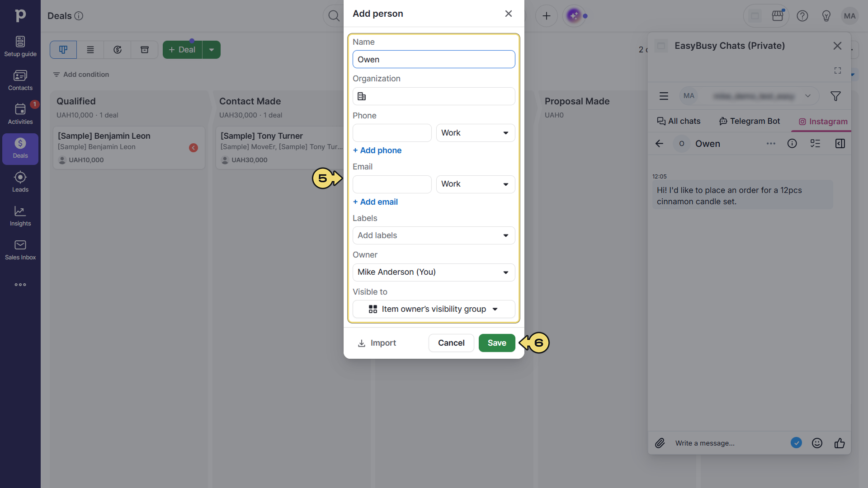
Task: Open the lightbulb tips icon
Action: pos(826,16)
